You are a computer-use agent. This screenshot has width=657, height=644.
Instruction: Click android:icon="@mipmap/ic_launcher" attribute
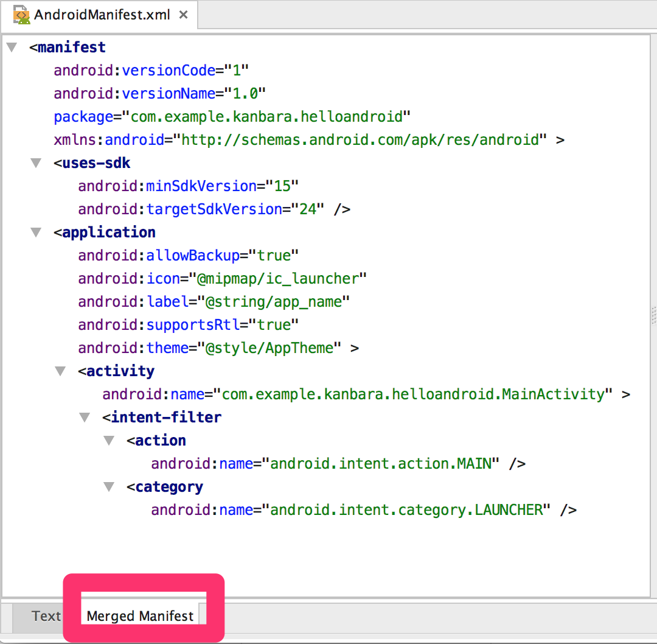tap(222, 278)
